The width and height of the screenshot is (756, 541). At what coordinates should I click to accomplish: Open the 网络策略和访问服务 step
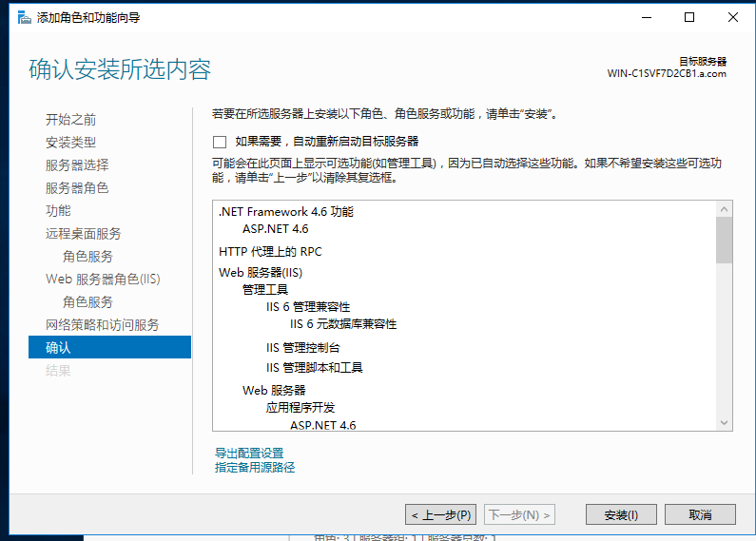pyautogui.click(x=102, y=324)
